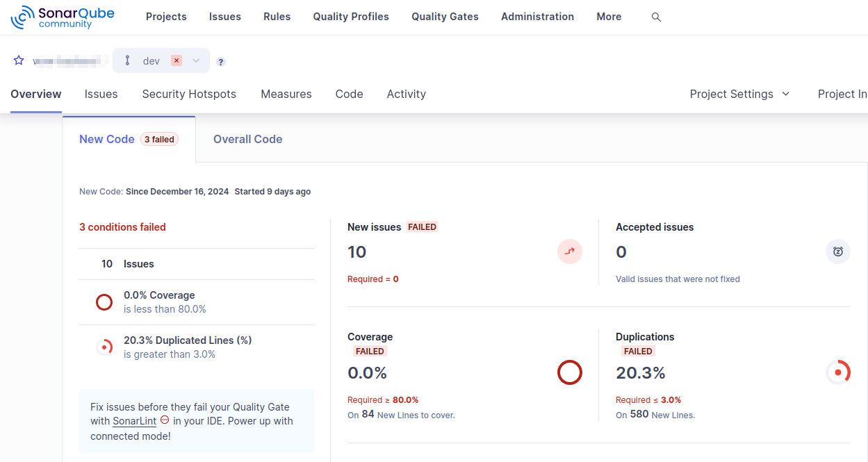Expand the Project Settings dropdown
The image size is (868, 462).
(739, 94)
